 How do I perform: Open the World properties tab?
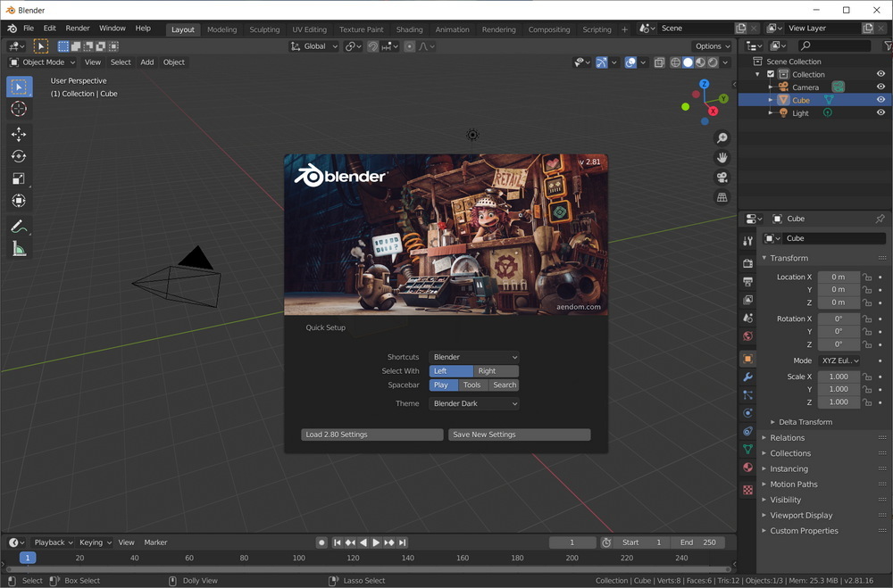click(x=747, y=335)
